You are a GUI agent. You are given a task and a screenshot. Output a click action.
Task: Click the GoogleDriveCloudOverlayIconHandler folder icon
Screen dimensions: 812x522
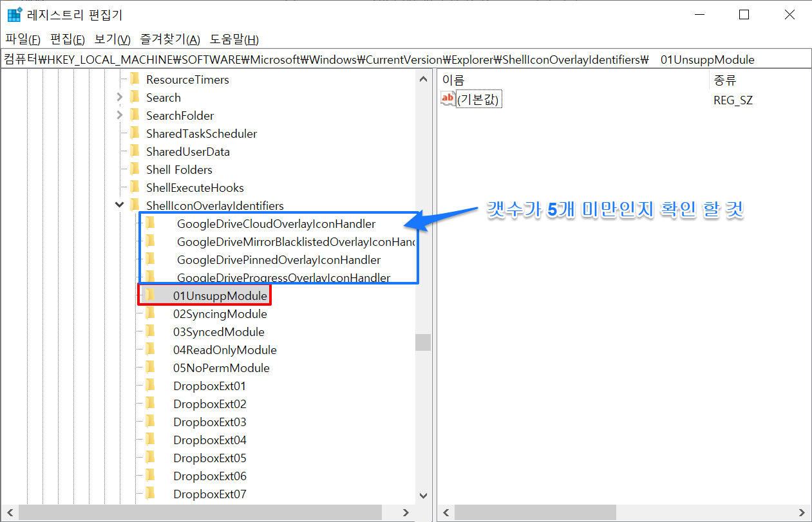point(150,223)
